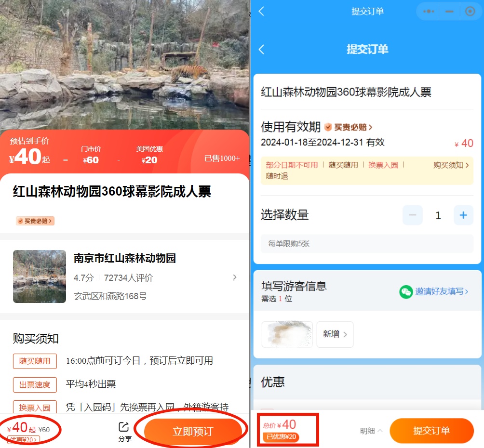Expand the 优惠¥20 tag under the ¥40起 price
Image resolution: width=484 pixels, height=448 pixels.
(x=24, y=439)
